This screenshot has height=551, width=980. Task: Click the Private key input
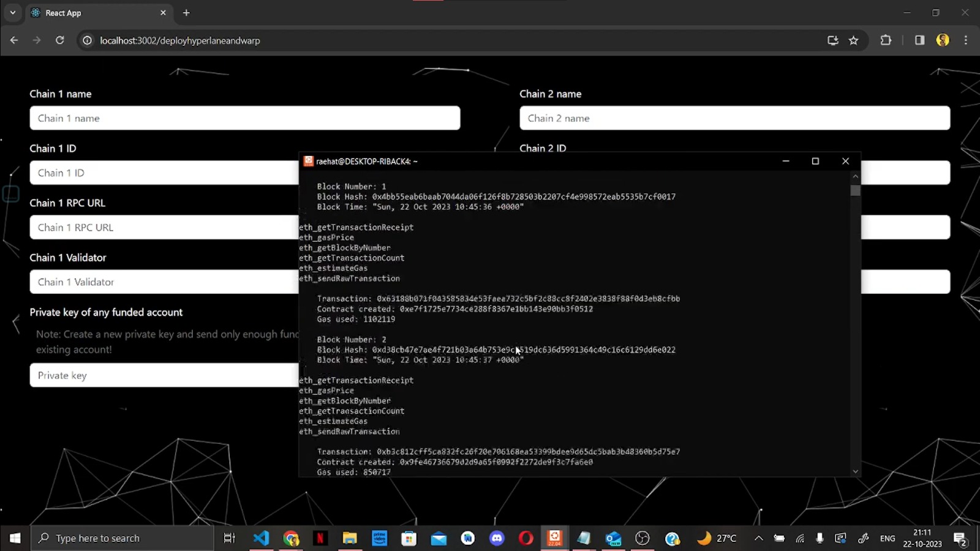click(x=164, y=375)
